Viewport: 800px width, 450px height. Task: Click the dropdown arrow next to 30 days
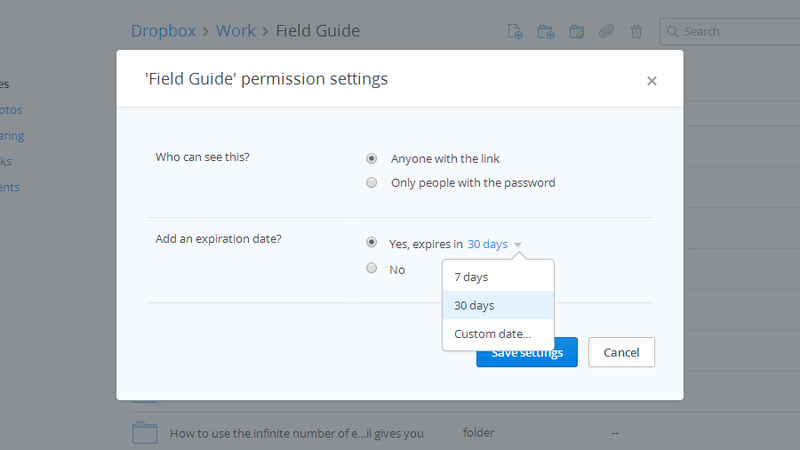pyautogui.click(x=518, y=245)
